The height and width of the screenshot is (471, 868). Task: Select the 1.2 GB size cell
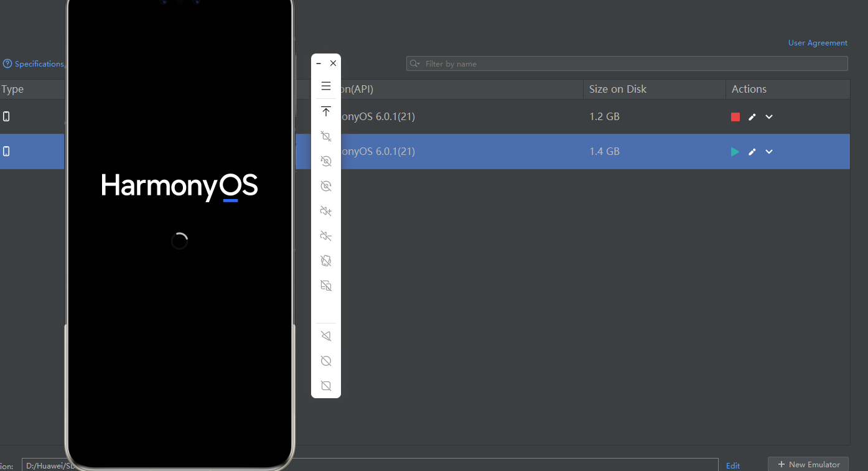click(604, 116)
